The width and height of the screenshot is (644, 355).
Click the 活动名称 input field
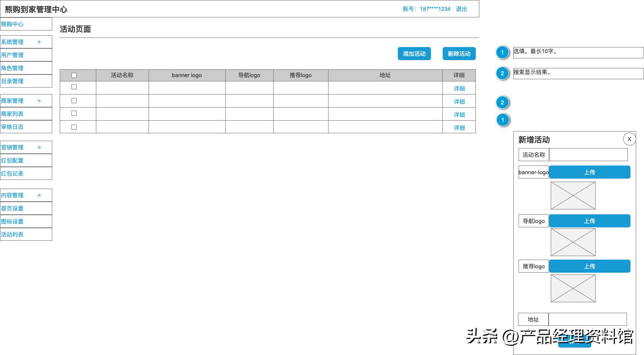coord(588,155)
